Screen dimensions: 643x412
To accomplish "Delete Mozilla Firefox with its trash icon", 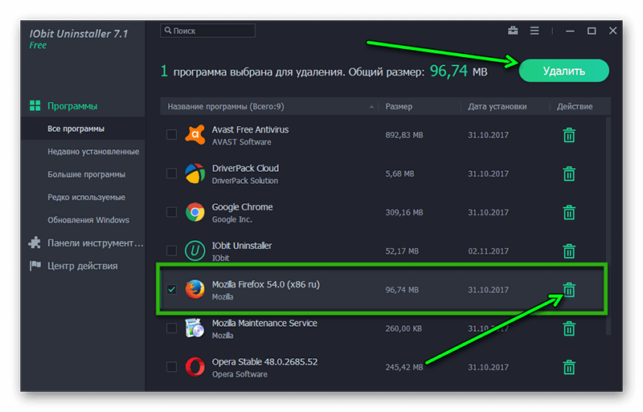I will click(569, 290).
